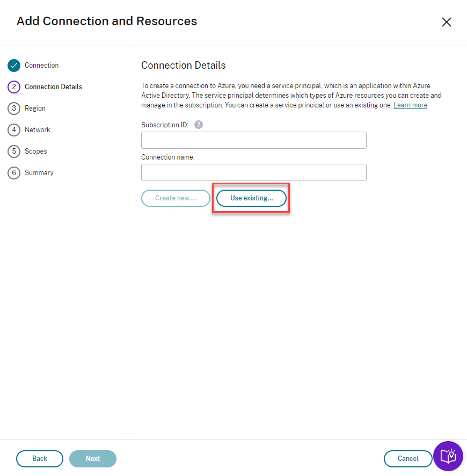This screenshot has height=476, width=467.
Task: Click the Subscription ID help icon
Action: coord(199,125)
